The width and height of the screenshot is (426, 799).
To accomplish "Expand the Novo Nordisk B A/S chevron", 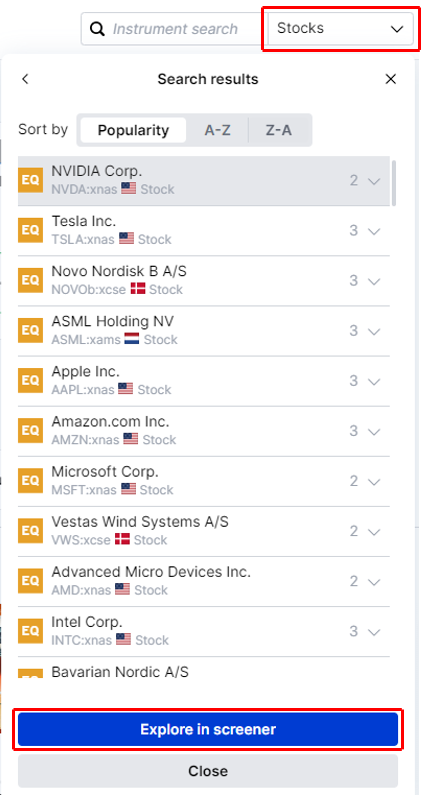I will pos(374,281).
